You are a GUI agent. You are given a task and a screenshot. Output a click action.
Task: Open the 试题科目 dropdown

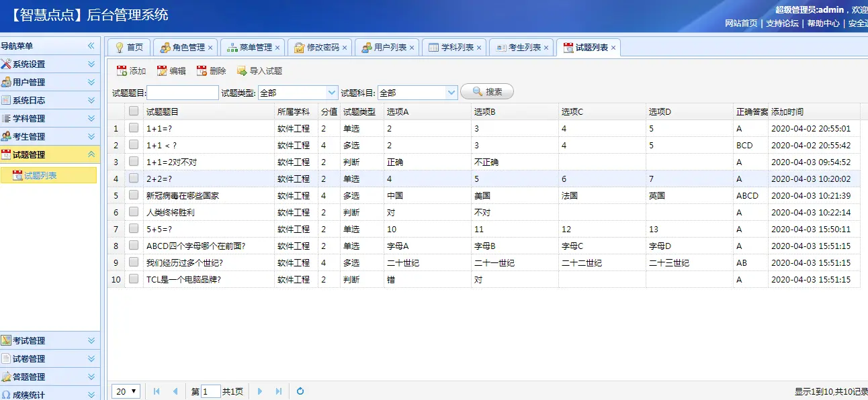click(451, 93)
